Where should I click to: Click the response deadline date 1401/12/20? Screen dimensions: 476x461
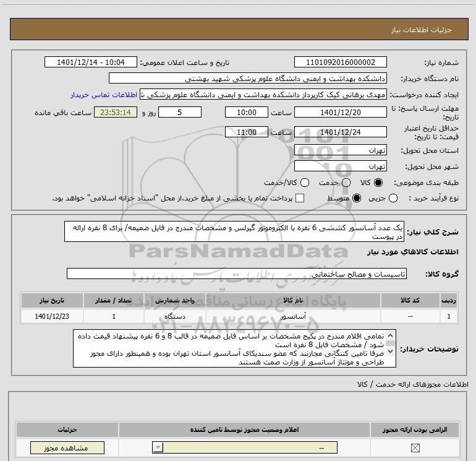(x=340, y=112)
